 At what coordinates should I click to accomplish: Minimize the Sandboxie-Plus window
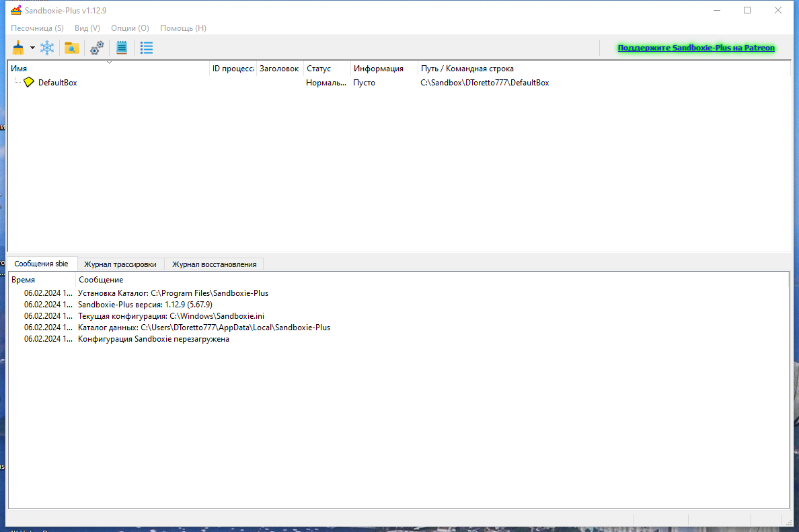pos(717,10)
